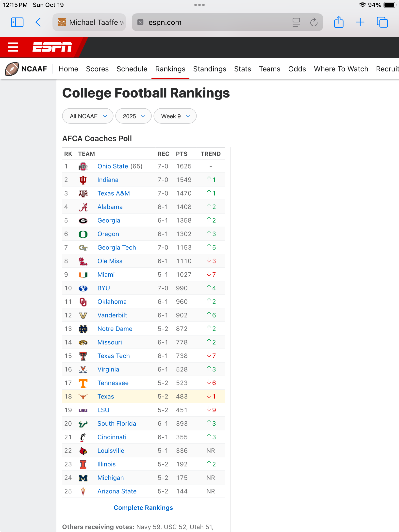The height and width of the screenshot is (532, 399).
Task: Reload the espn.com page
Action: pyautogui.click(x=314, y=22)
